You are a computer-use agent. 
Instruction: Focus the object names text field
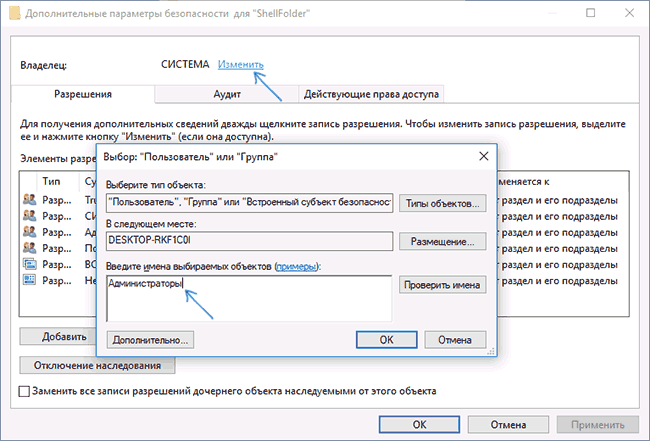tap(249, 298)
